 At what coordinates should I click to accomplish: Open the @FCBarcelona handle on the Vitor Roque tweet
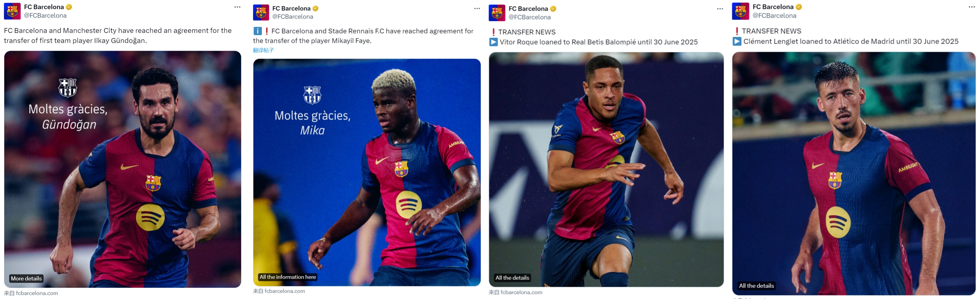(x=529, y=17)
